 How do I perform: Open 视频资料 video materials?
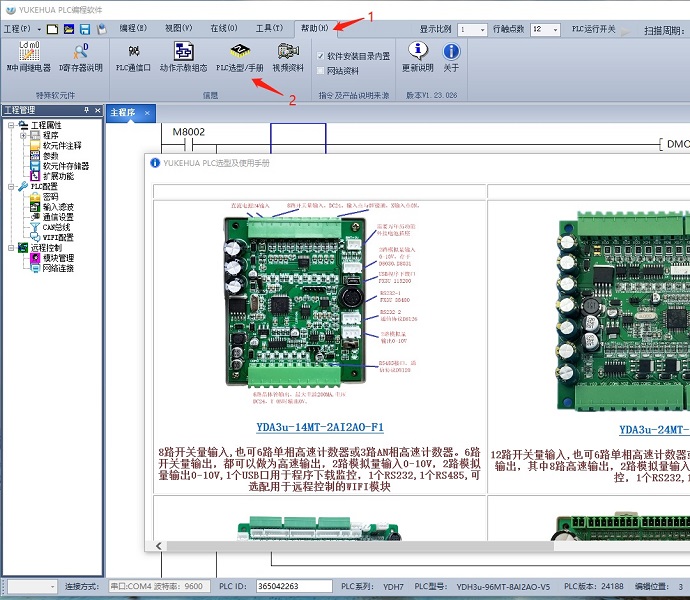(x=288, y=56)
